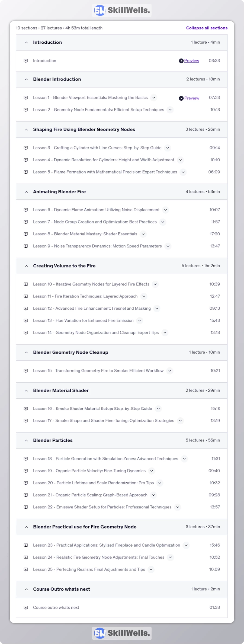Screen dimensions: 244x644
Task: Collapse the Blender Particles section
Action: point(26,441)
